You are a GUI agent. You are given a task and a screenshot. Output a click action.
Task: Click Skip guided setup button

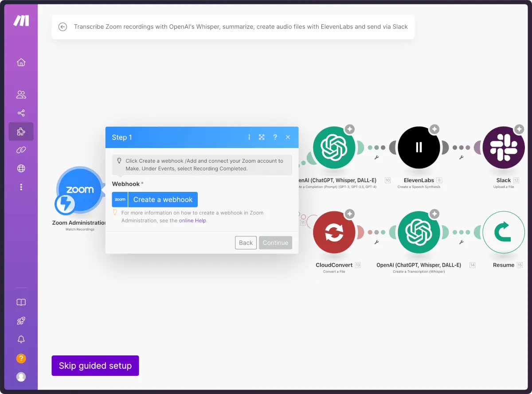click(95, 366)
